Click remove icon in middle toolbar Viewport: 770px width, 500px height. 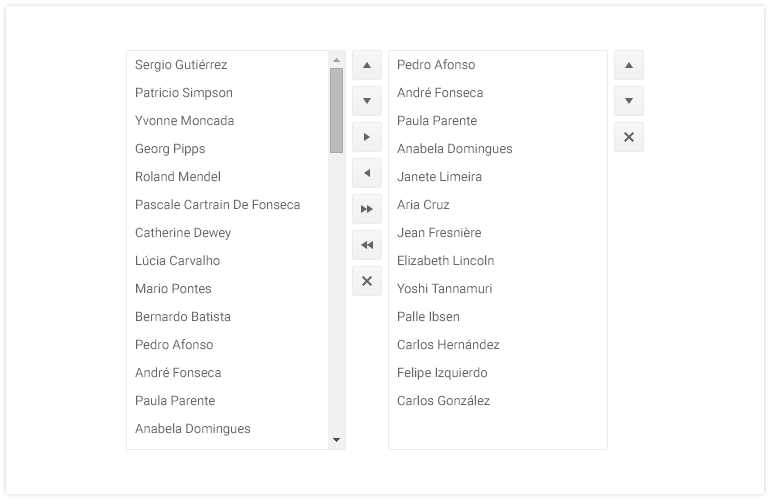click(367, 281)
